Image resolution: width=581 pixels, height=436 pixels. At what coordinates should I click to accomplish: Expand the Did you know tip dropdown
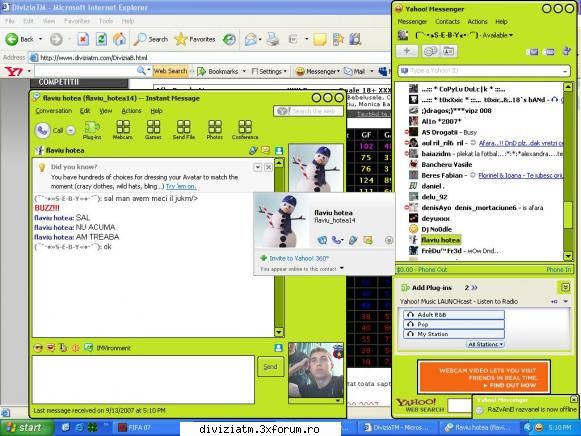258,167
